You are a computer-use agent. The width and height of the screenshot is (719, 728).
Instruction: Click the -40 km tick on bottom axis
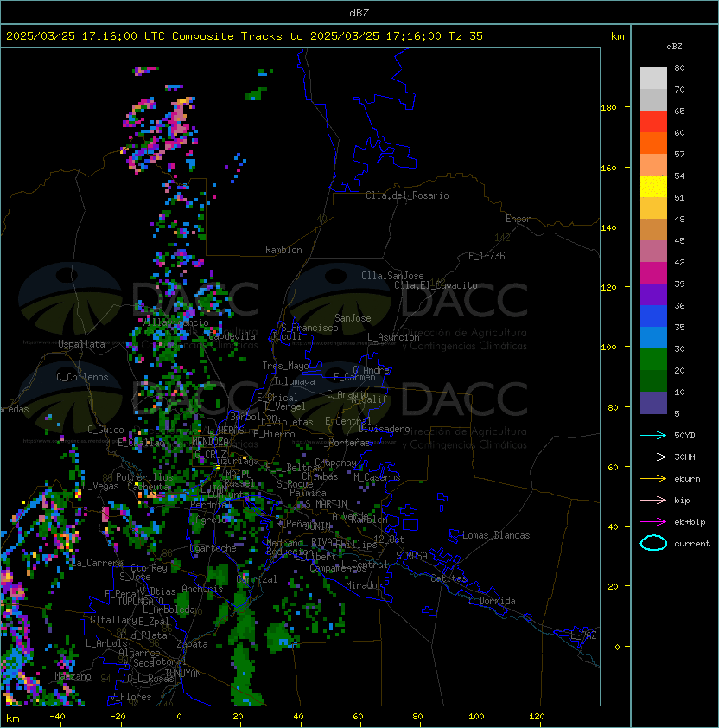coord(57,717)
